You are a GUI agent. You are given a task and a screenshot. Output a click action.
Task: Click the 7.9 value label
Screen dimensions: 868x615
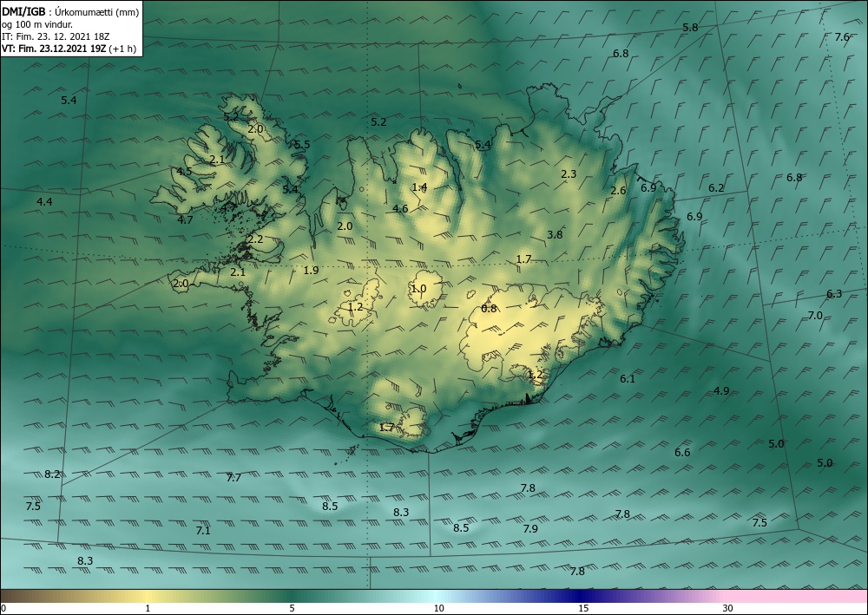[x=530, y=529]
